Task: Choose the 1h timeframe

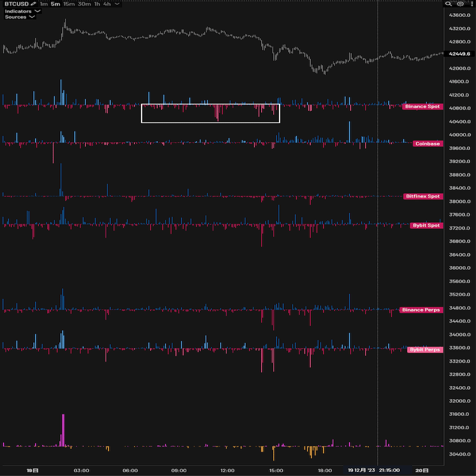Action: coord(97,4)
